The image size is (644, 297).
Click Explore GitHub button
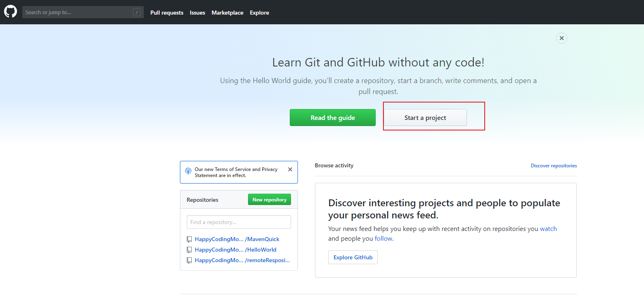tap(353, 257)
